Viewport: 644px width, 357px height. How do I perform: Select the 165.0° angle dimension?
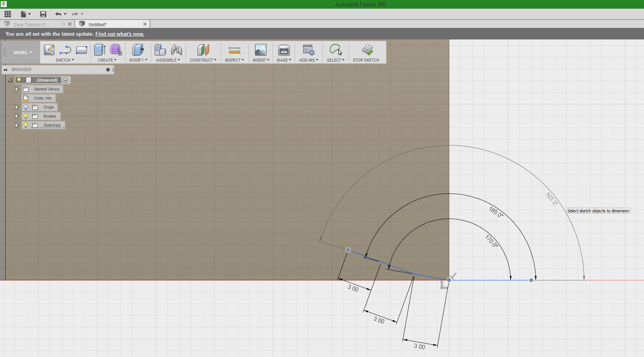496,212
